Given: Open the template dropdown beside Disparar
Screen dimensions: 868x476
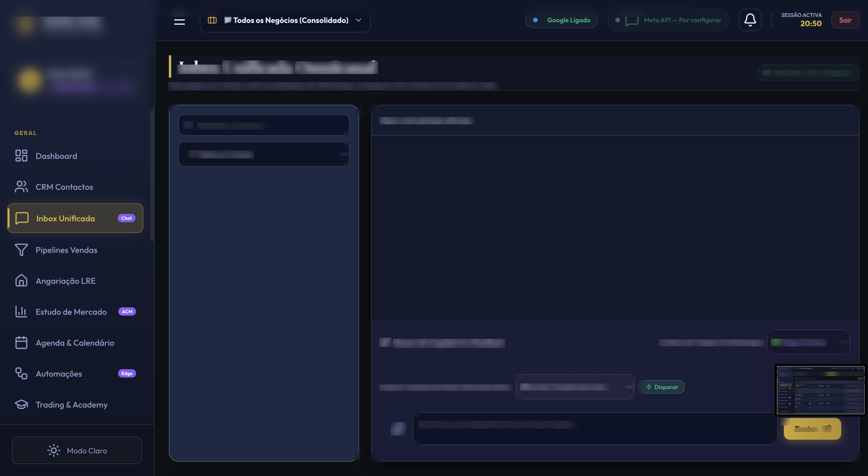Looking at the screenshot, I should click(575, 387).
